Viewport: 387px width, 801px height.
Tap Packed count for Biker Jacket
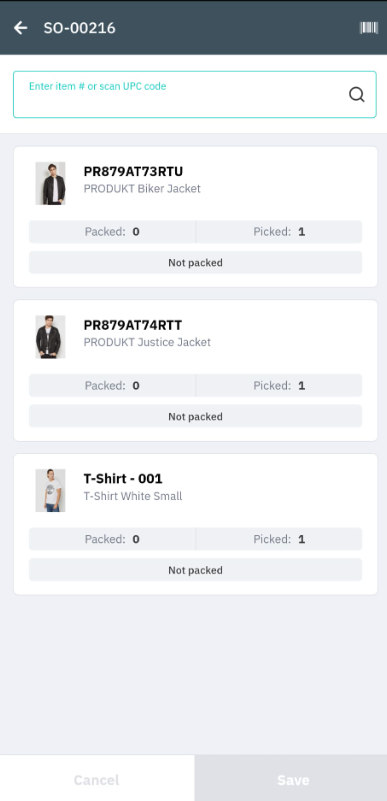pyautogui.click(x=112, y=231)
